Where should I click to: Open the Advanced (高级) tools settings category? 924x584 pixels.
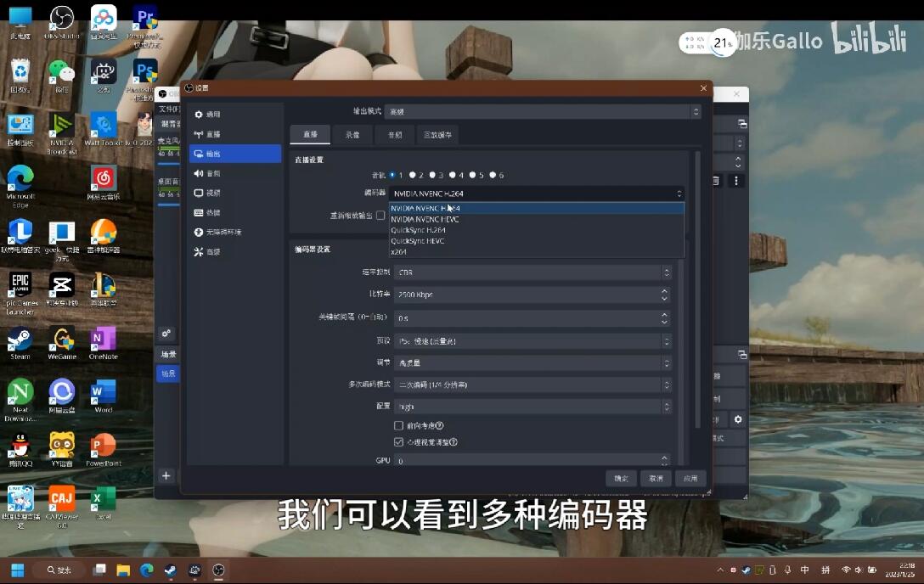[x=235, y=252]
